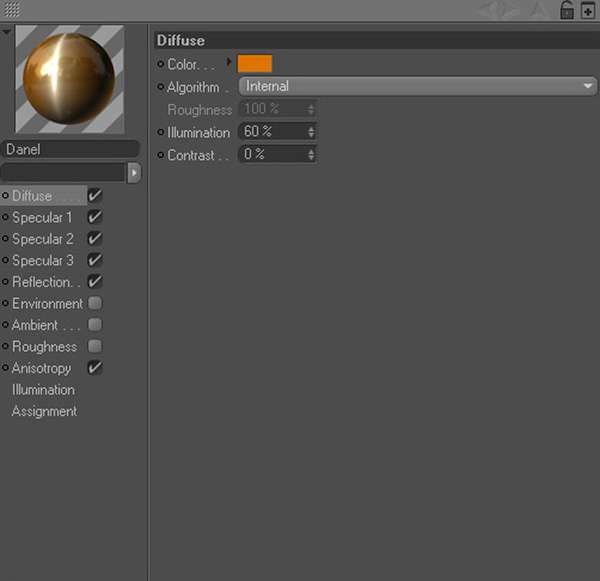
Task: Click the disabled Roughness spinner arrows
Action: point(311,109)
